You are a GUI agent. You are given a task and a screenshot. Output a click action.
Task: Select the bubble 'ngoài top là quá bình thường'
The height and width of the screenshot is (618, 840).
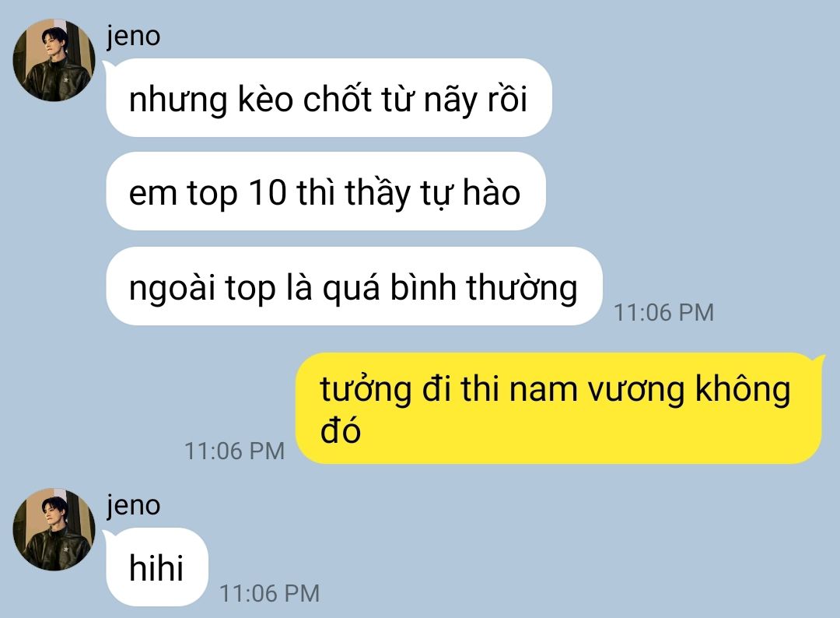(x=354, y=286)
